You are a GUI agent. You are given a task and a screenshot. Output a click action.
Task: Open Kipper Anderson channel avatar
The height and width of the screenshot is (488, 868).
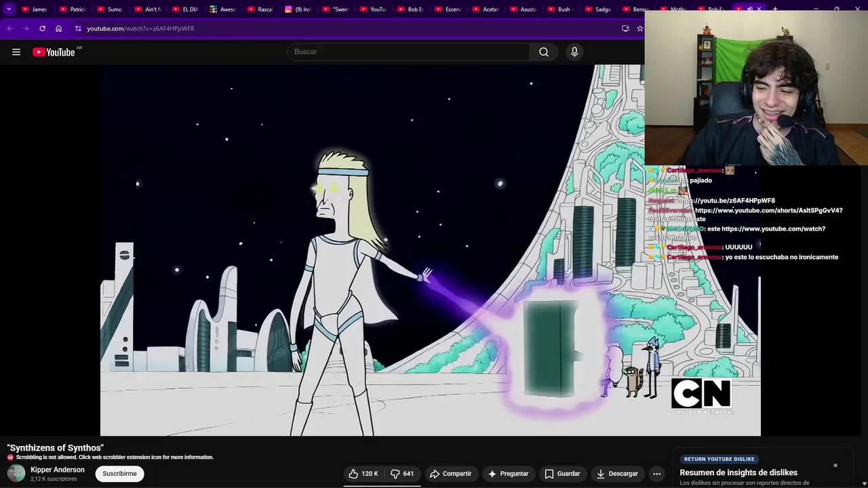coord(16,474)
